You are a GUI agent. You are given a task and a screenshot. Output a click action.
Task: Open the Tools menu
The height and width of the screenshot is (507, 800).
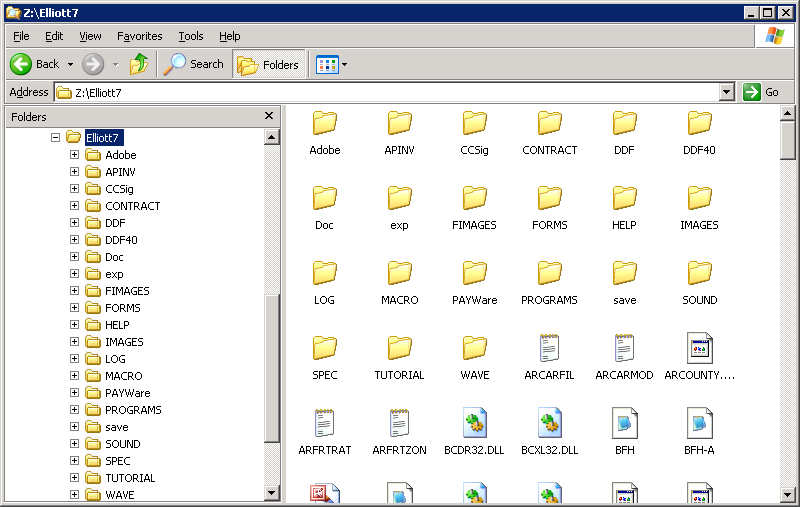(x=191, y=36)
